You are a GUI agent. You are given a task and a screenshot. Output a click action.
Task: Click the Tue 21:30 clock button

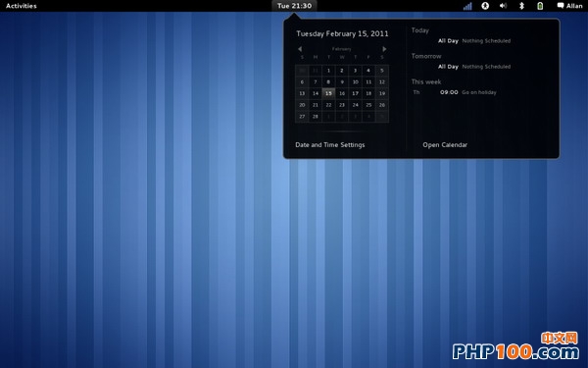tap(294, 6)
